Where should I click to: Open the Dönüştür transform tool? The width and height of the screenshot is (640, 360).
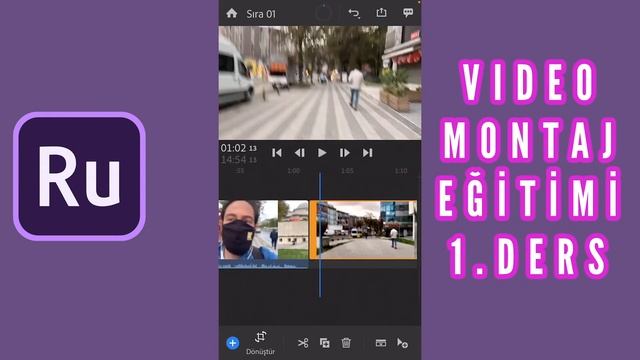260,342
